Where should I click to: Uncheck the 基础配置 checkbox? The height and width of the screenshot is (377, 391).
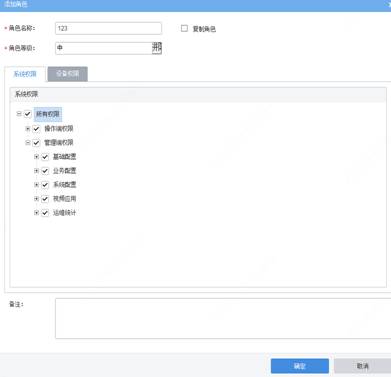click(45, 157)
